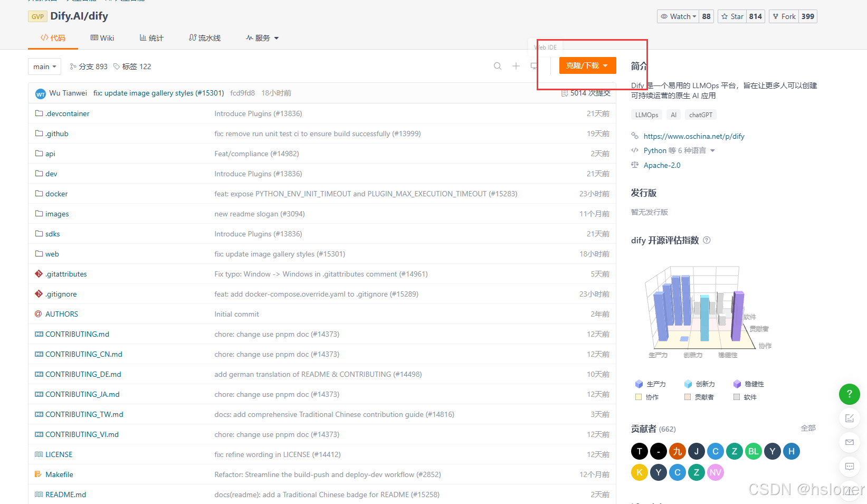Open CONTRIBUTING_JA.md file

(x=82, y=394)
